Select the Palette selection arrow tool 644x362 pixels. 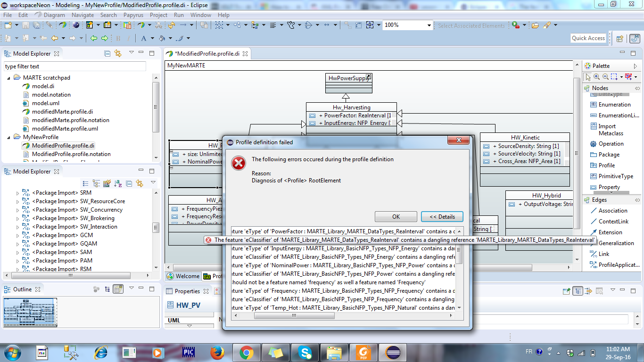[587, 76]
